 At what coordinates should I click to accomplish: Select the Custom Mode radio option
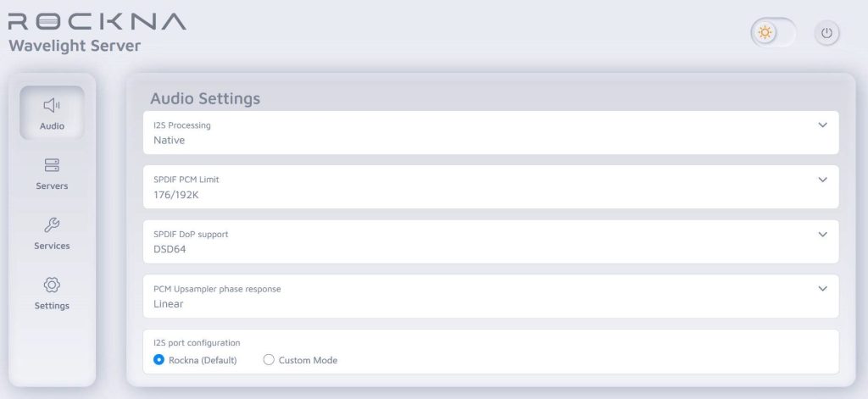click(x=269, y=360)
